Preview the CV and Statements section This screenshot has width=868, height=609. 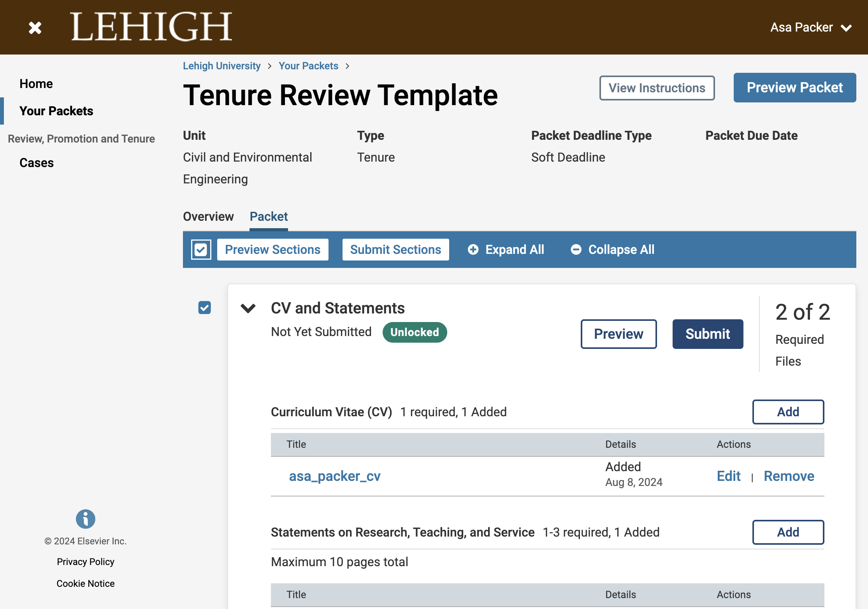tap(619, 334)
